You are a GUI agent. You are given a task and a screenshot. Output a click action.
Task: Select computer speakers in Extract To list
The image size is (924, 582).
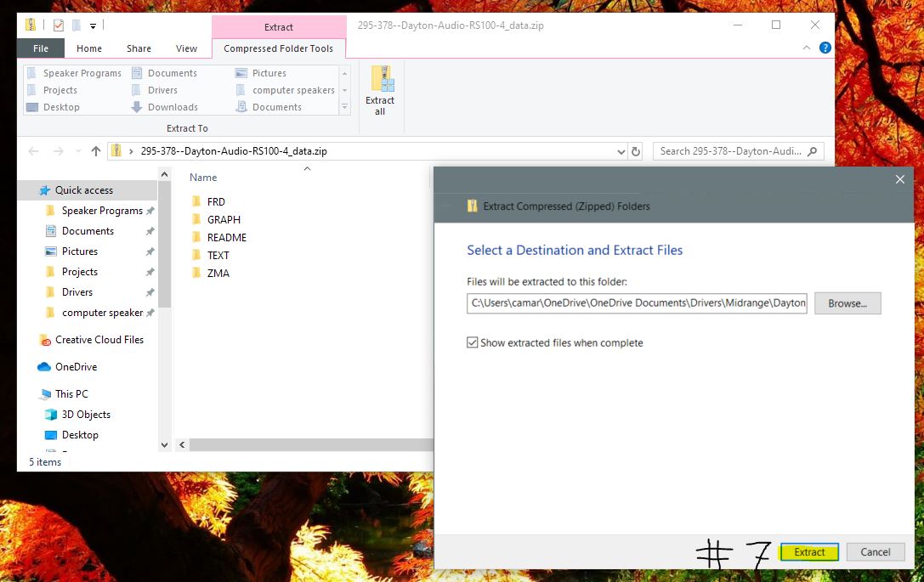click(286, 90)
